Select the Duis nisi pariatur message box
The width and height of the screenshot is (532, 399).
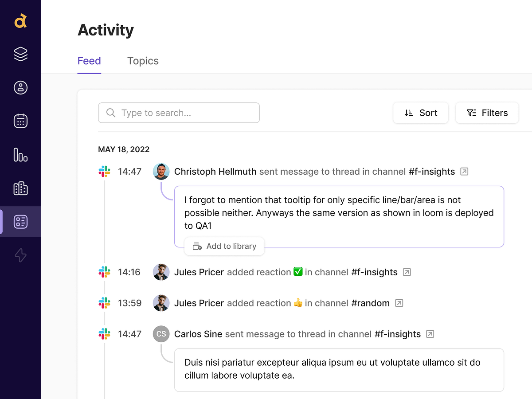coord(339,370)
